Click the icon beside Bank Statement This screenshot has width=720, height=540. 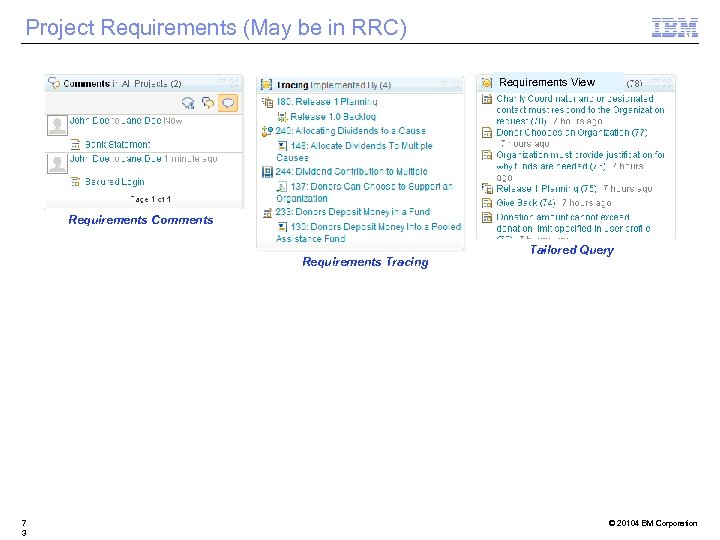point(75,145)
